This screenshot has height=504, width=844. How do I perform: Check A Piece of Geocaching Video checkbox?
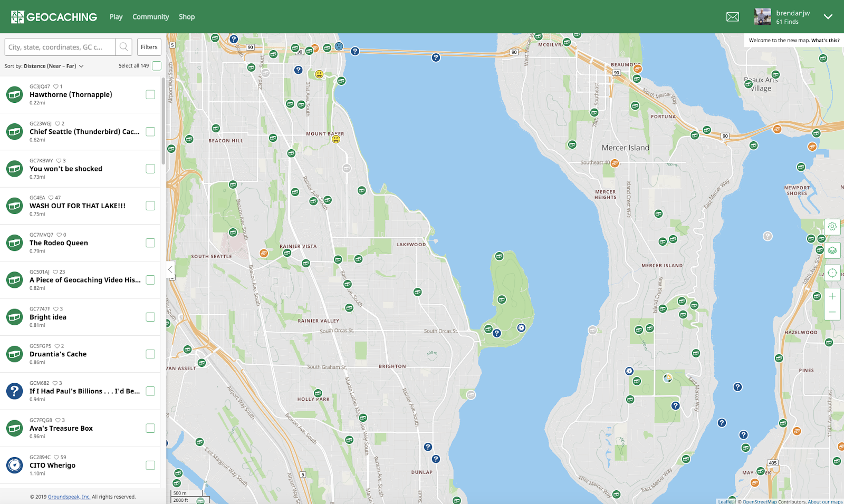150,280
